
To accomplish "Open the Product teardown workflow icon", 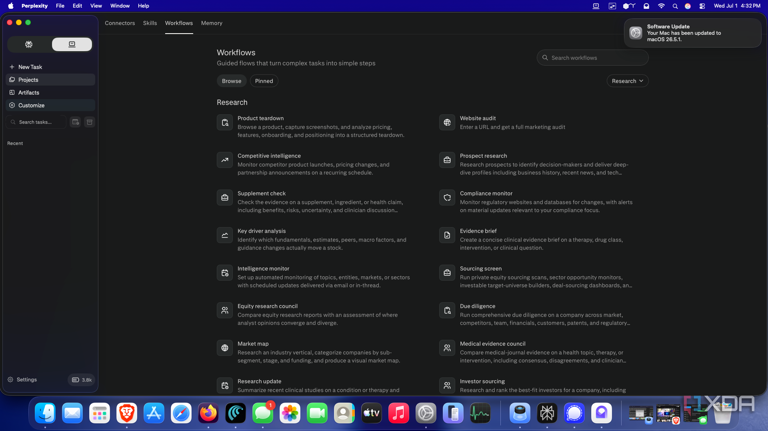I will click(225, 122).
